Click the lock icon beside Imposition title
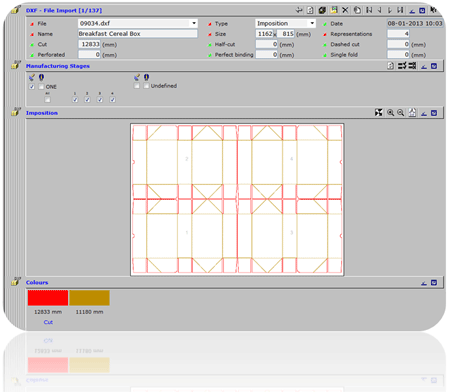Viewport: 450px width, 392px height. (x=15, y=112)
